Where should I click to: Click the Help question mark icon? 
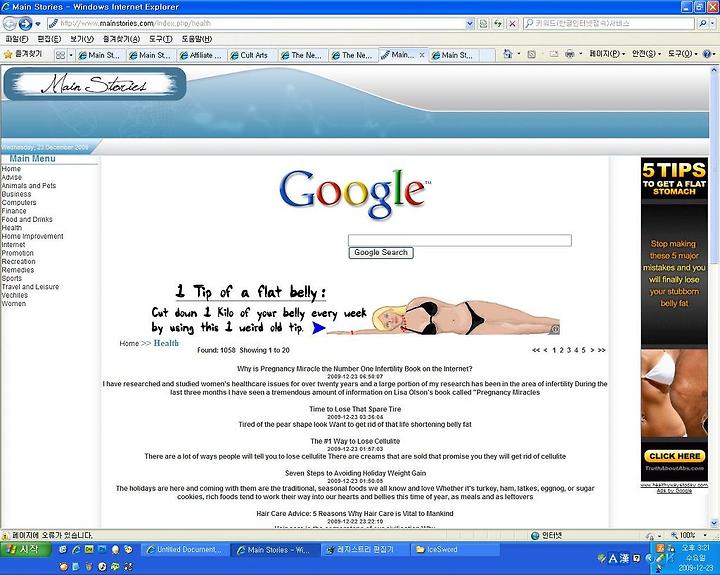click(x=707, y=54)
